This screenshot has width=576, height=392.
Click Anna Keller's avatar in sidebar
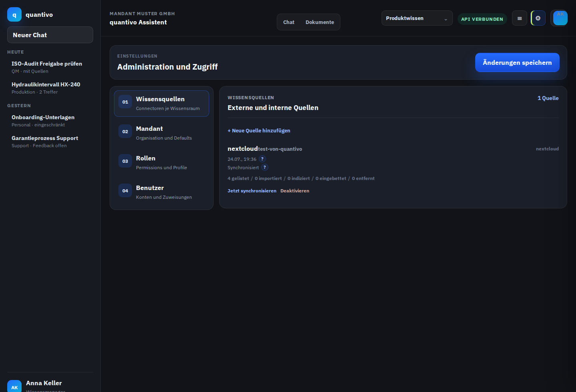tap(14, 386)
